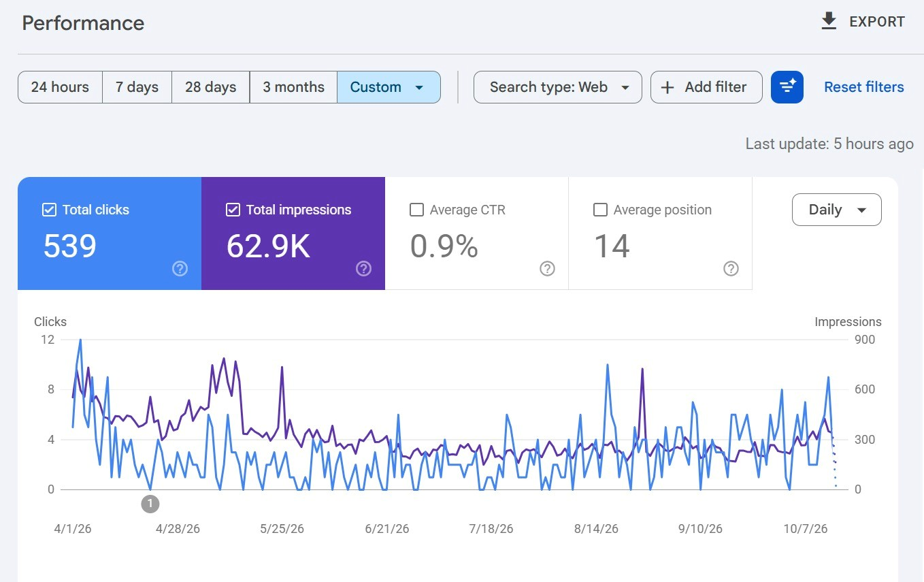Click the Last update: 5 hours ago text
Screen dimensions: 924x582
click(829, 144)
